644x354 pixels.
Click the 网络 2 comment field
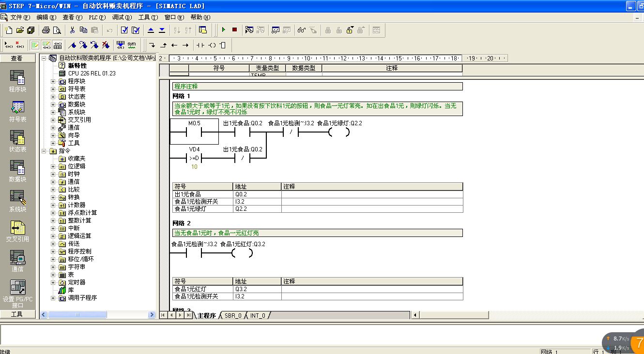pyautogui.click(x=317, y=233)
